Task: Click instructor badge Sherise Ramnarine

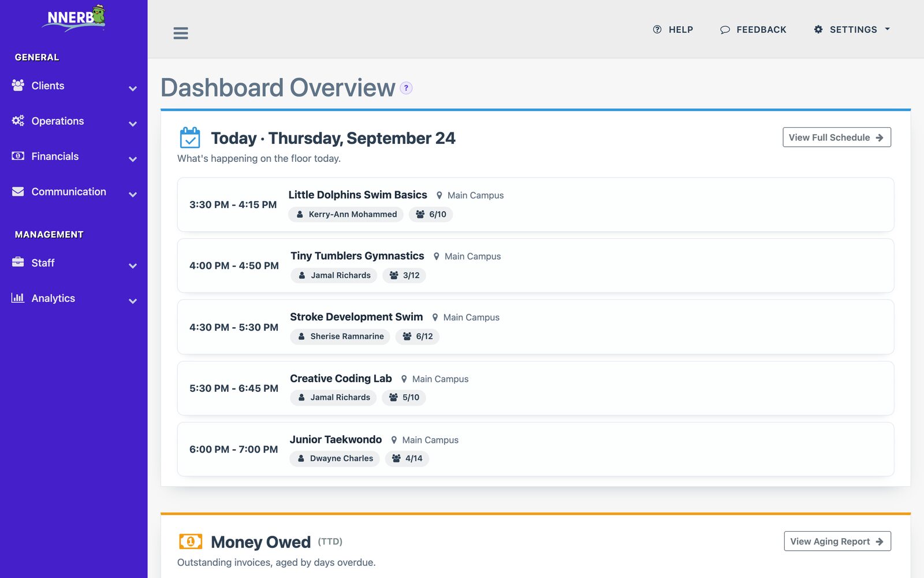Action: pos(340,336)
